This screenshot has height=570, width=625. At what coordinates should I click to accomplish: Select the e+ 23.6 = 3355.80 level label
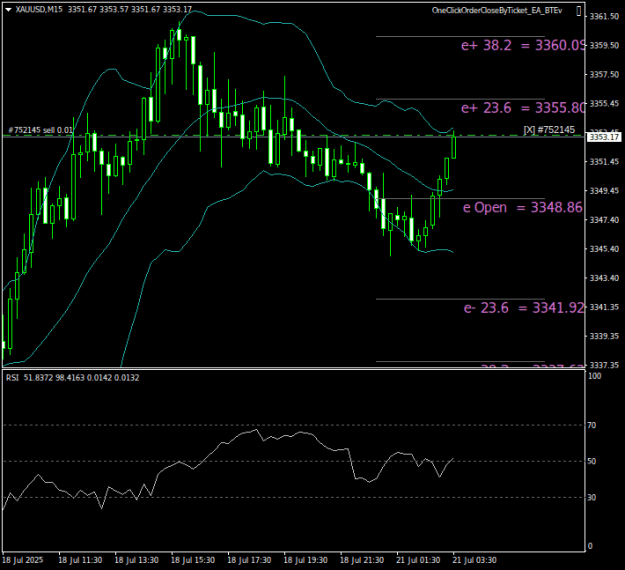point(523,108)
